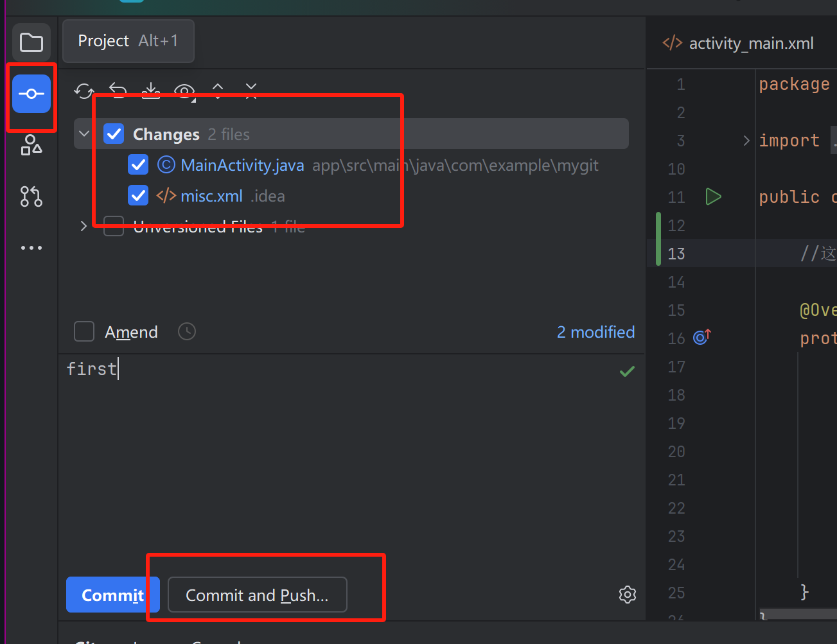Screen dimensions: 837x644
Task: Uncheck the misc.xml checkbox
Action: point(138,195)
